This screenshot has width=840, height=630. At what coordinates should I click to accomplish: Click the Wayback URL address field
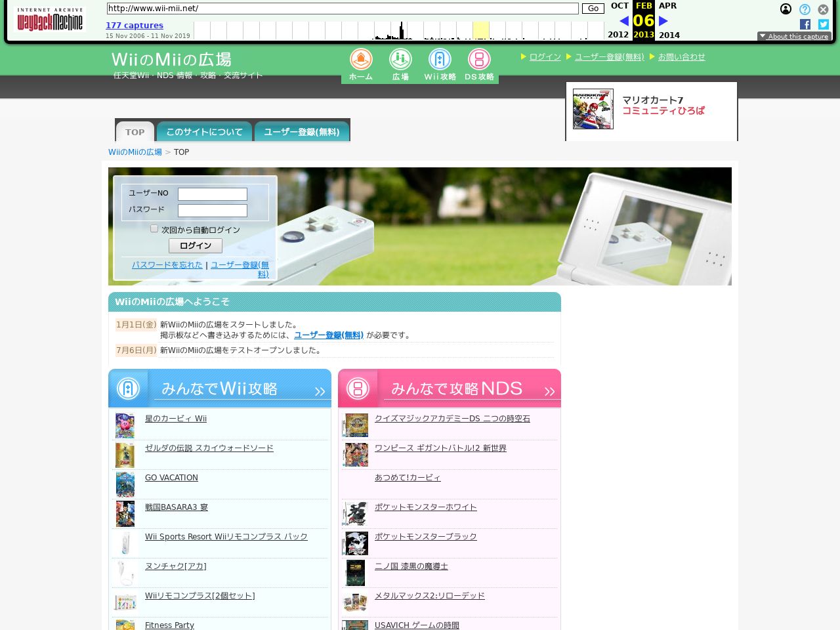tap(343, 9)
